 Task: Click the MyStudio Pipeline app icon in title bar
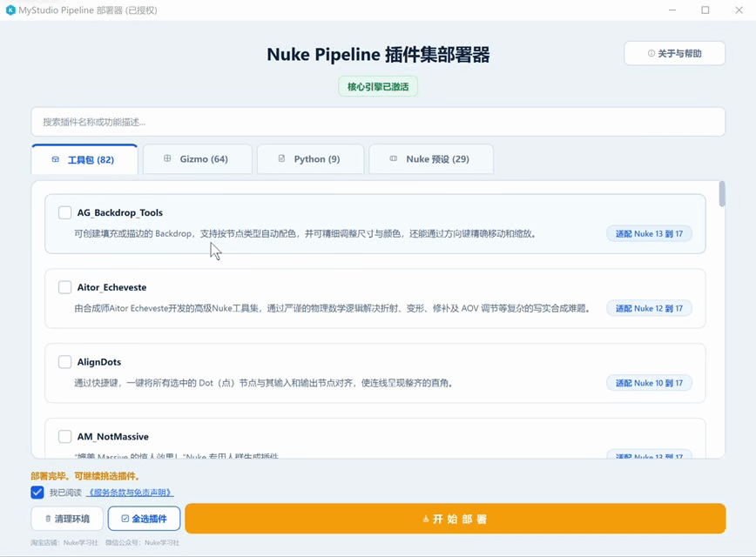point(10,10)
